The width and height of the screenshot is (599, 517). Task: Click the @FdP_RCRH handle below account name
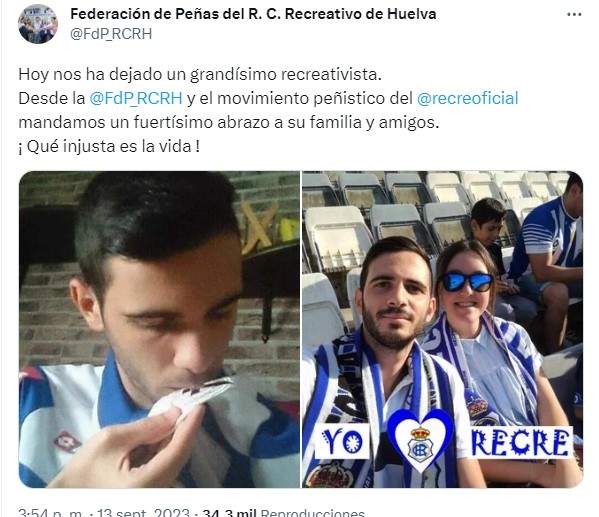coord(111,34)
